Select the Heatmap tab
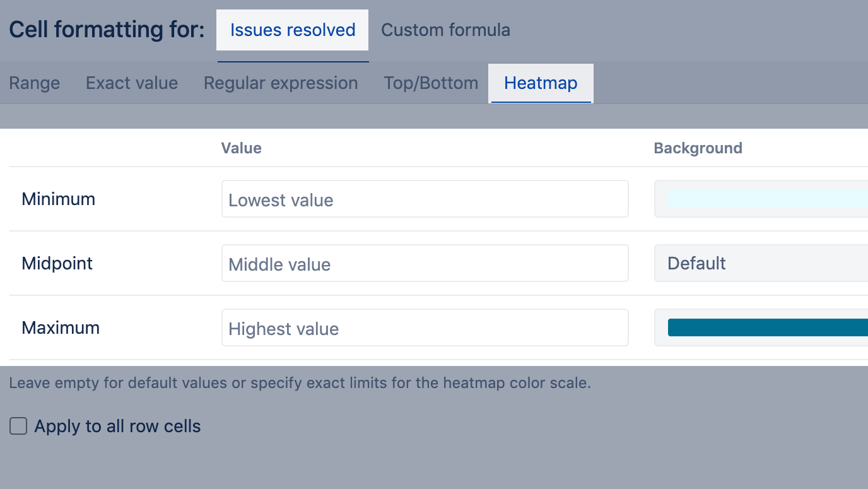Image resolution: width=868 pixels, height=489 pixels. coord(541,83)
